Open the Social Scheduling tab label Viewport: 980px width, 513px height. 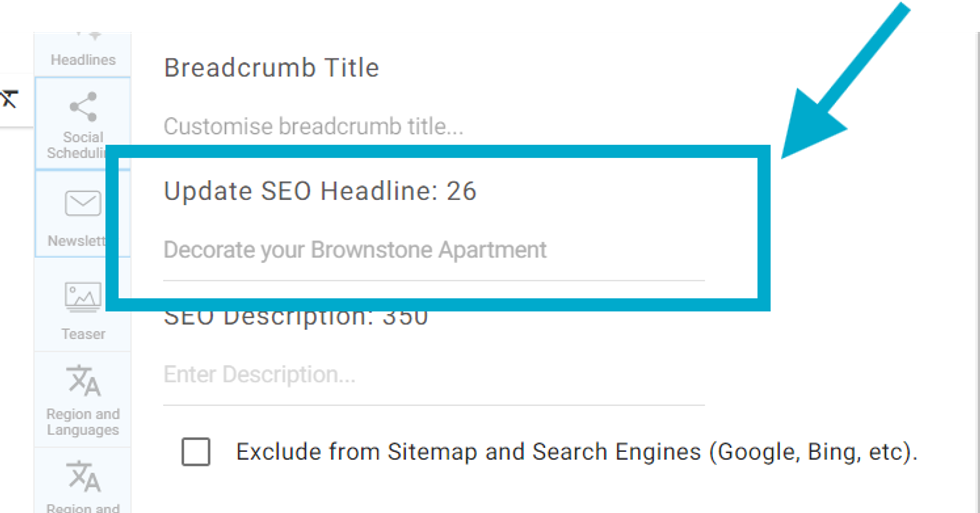(x=83, y=145)
